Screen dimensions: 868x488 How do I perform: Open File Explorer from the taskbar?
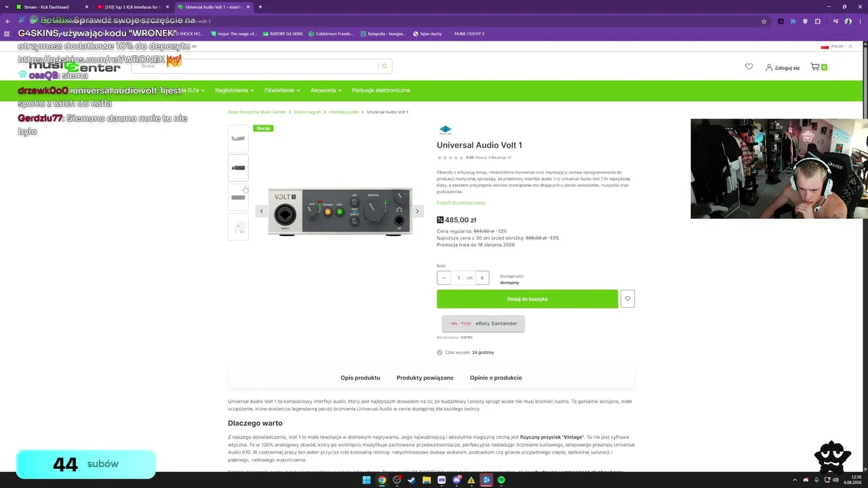pyautogui.click(x=427, y=480)
